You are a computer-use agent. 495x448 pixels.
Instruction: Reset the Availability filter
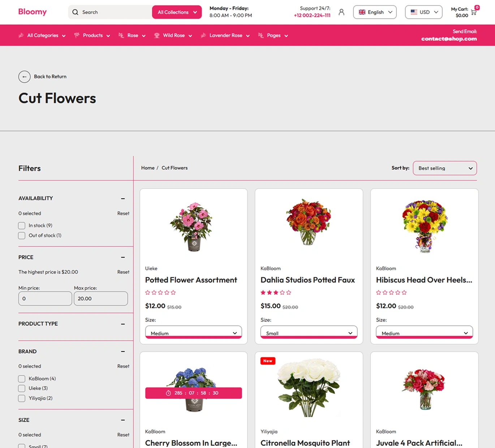[123, 214]
